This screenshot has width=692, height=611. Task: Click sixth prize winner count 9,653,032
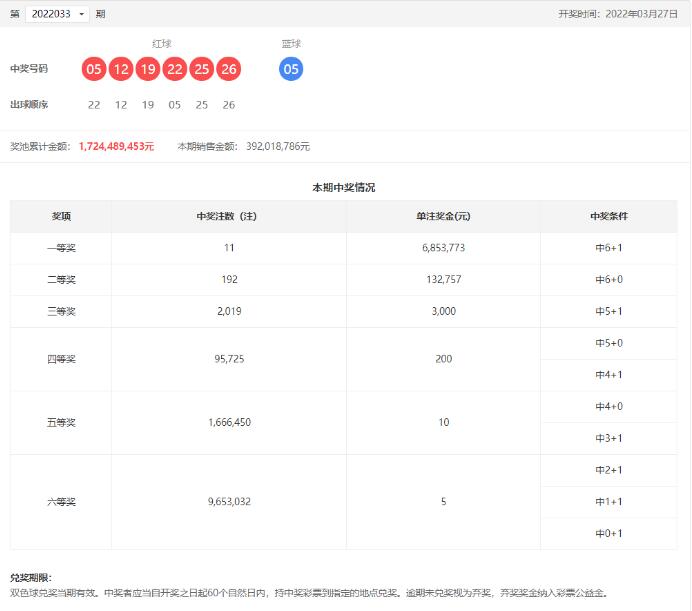[x=229, y=502]
